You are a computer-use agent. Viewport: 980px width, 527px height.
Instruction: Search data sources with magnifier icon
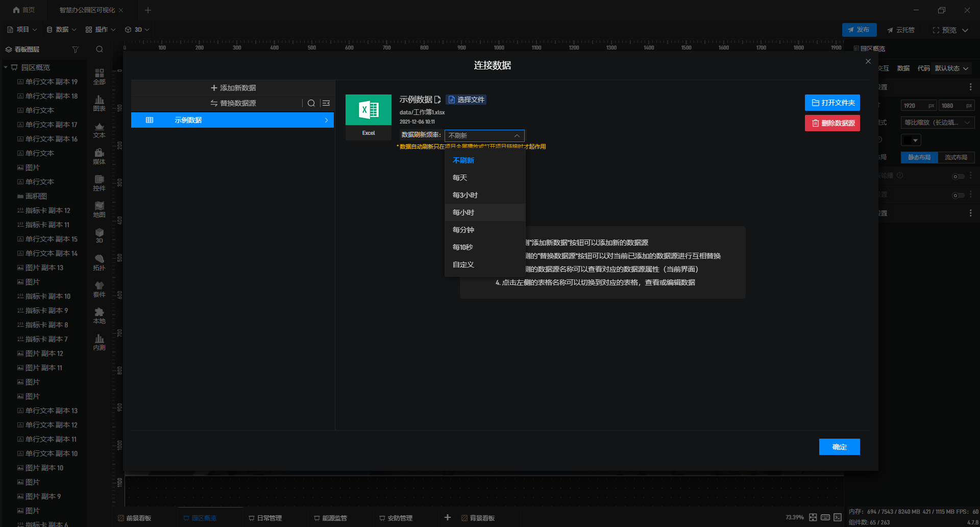tap(311, 103)
